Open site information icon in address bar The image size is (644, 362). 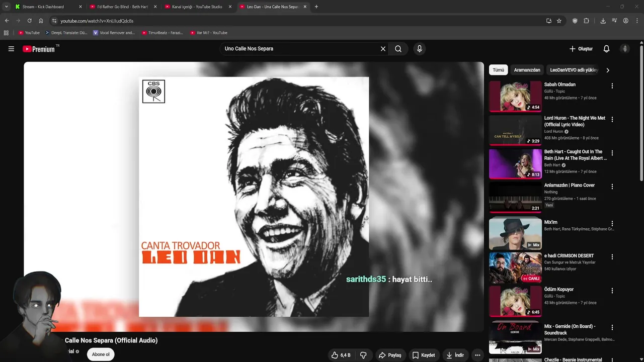click(54, 21)
